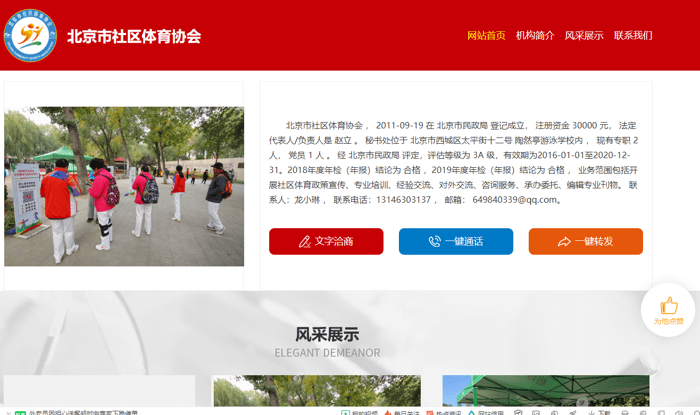
Task: Open 风采展示 in the top navigation
Action: [584, 35]
